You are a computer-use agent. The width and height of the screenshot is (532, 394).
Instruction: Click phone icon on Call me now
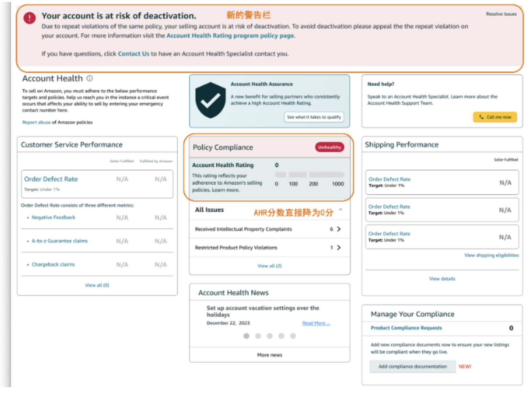481,117
